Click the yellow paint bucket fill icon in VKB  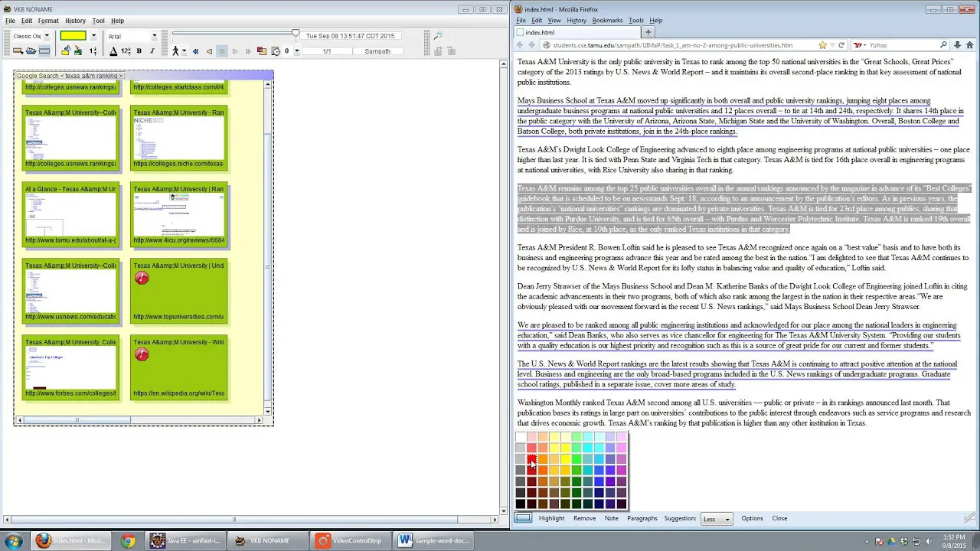point(66,51)
